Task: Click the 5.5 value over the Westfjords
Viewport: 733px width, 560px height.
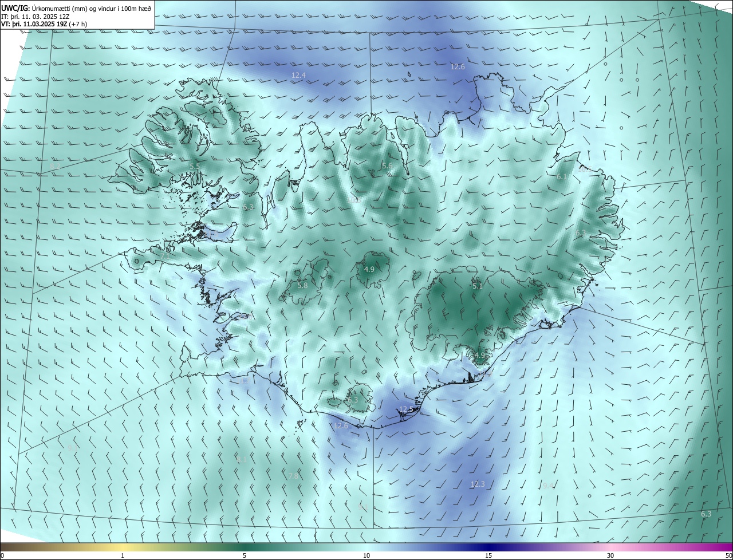Action: pyautogui.click(x=195, y=167)
